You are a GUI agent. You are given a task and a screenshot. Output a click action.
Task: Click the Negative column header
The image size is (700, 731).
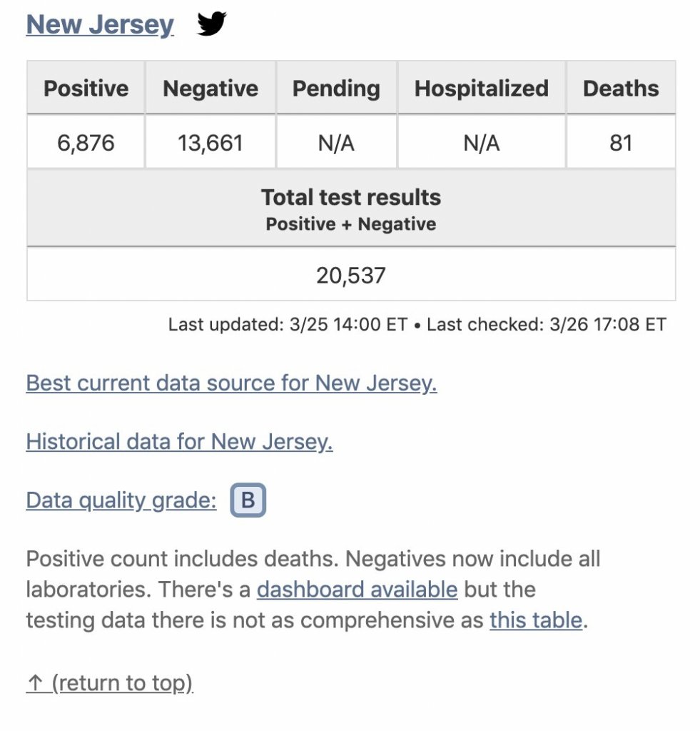tap(210, 89)
